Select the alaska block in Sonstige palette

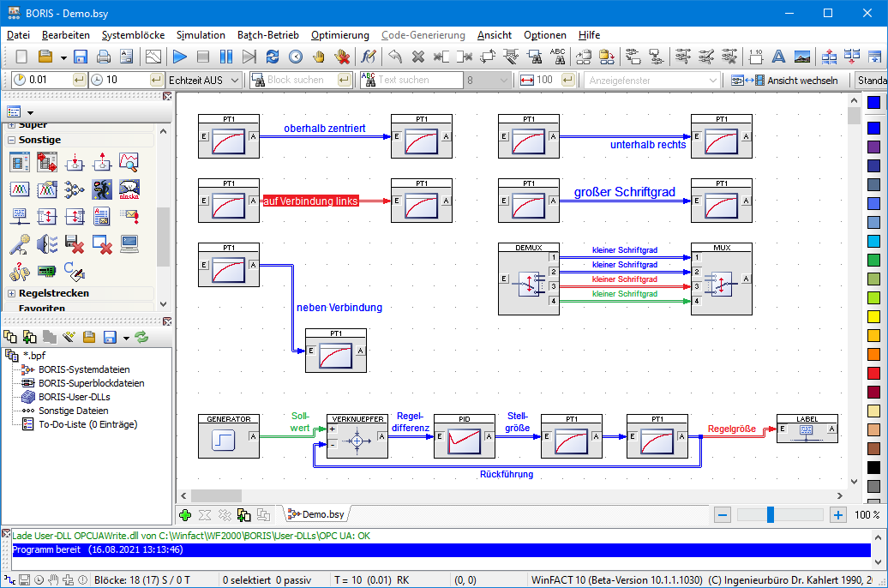[x=129, y=189]
